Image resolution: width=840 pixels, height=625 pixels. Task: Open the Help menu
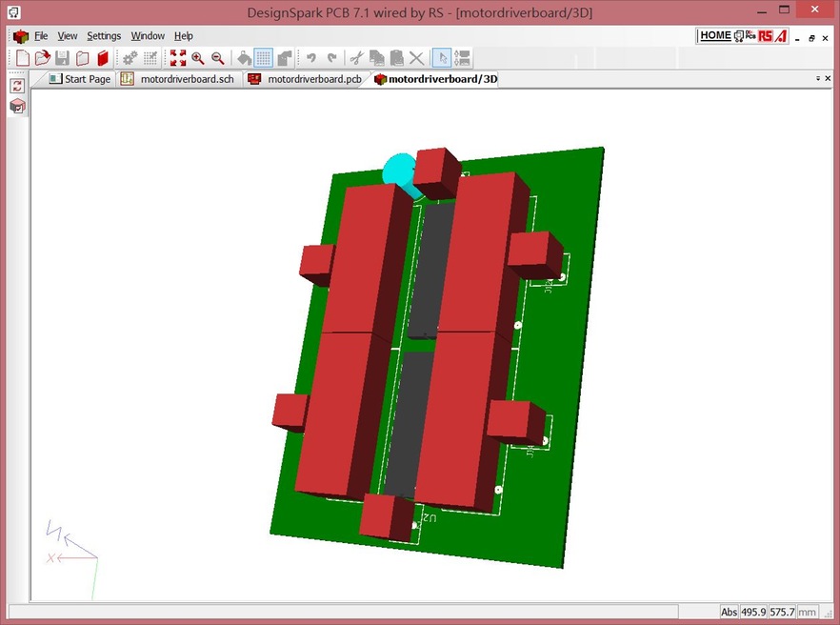coord(183,36)
